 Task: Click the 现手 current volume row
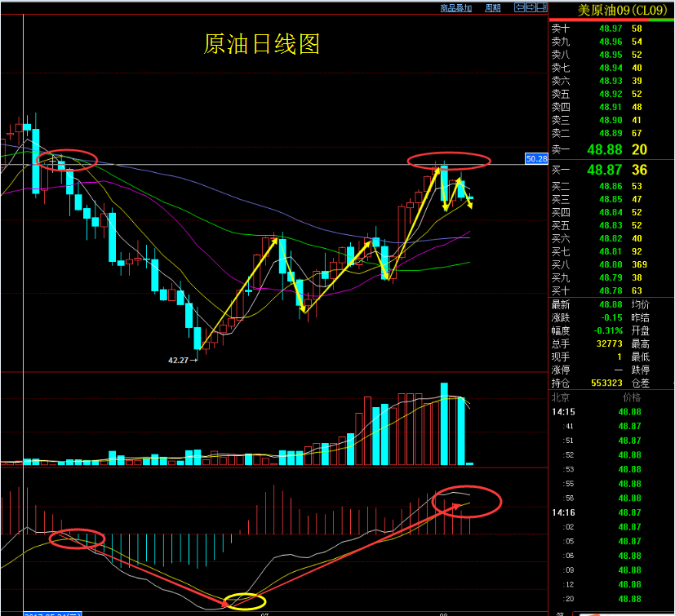click(x=587, y=357)
